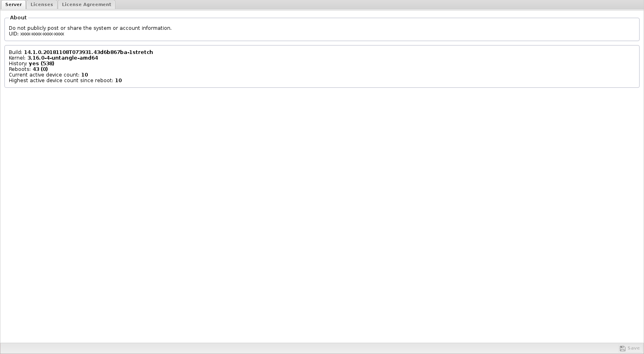Click the 'History:' label
Image resolution: width=644 pixels, height=354 pixels.
pyautogui.click(x=18, y=64)
